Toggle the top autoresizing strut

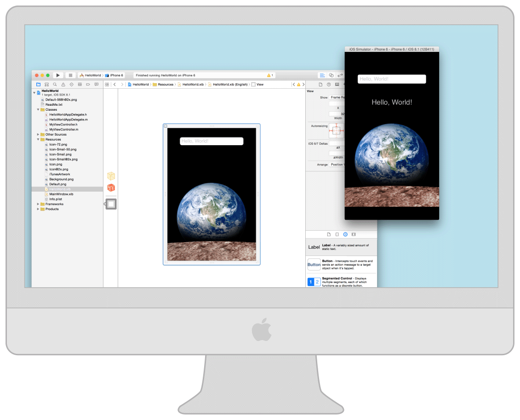336,125
